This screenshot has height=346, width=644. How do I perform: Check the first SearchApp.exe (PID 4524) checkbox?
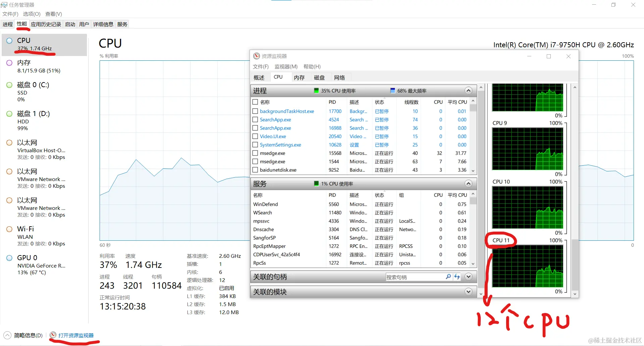click(x=255, y=119)
